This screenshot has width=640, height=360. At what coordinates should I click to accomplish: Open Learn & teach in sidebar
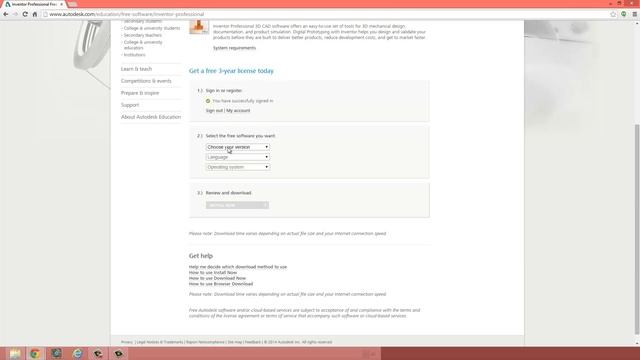click(x=136, y=69)
